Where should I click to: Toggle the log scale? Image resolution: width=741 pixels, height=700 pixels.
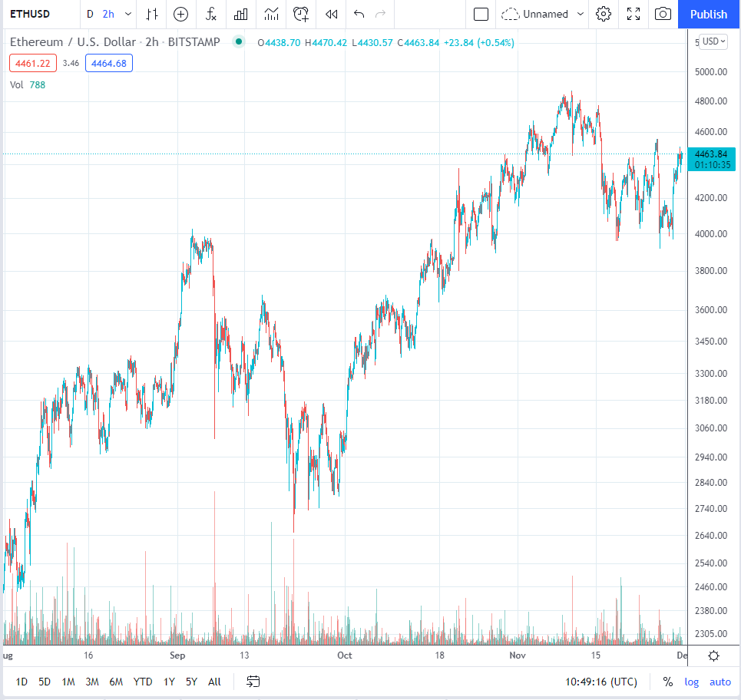(691, 682)
